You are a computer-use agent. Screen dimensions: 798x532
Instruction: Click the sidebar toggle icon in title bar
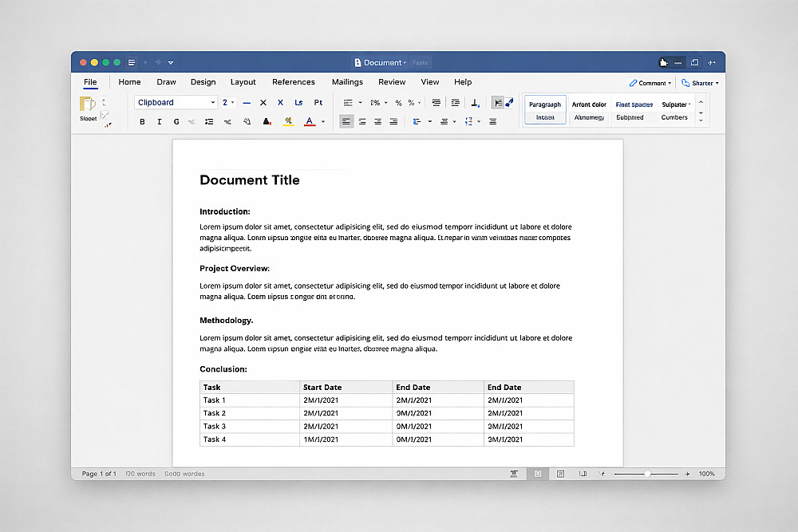pos(132,62)
